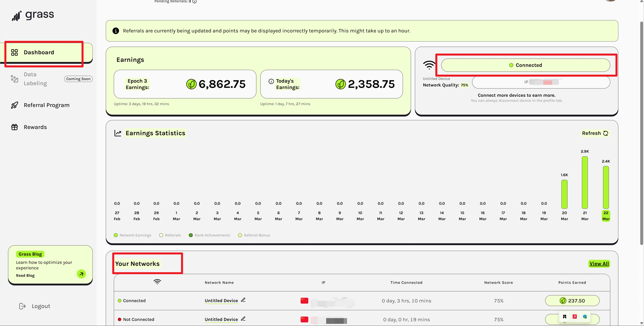Click the Connected status button
644x326 pixels.
coord(526,65)
